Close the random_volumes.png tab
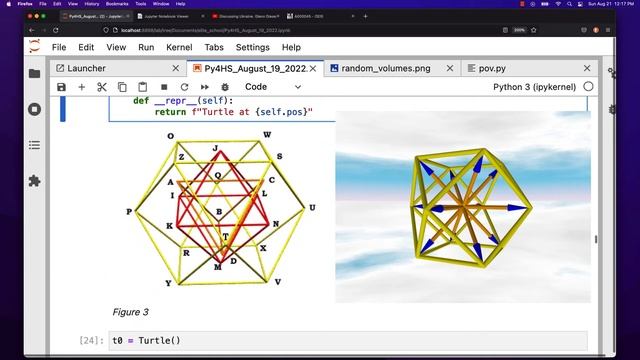The image size is (640, 360). (450, 68)
